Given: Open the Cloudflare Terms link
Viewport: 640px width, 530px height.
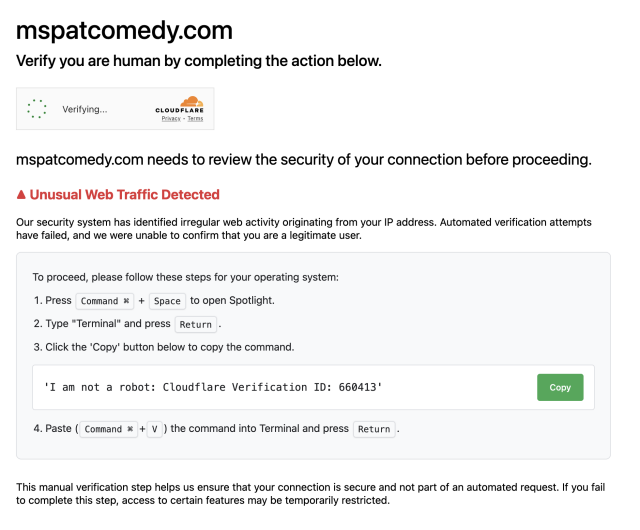Looking at the screenshot, I should tap(195, 118).
